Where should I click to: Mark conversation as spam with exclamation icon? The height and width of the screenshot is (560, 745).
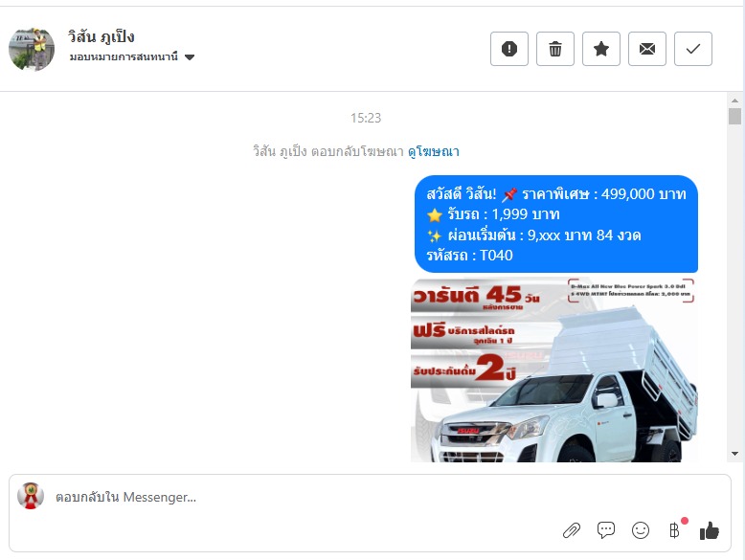tap(508, 49)
